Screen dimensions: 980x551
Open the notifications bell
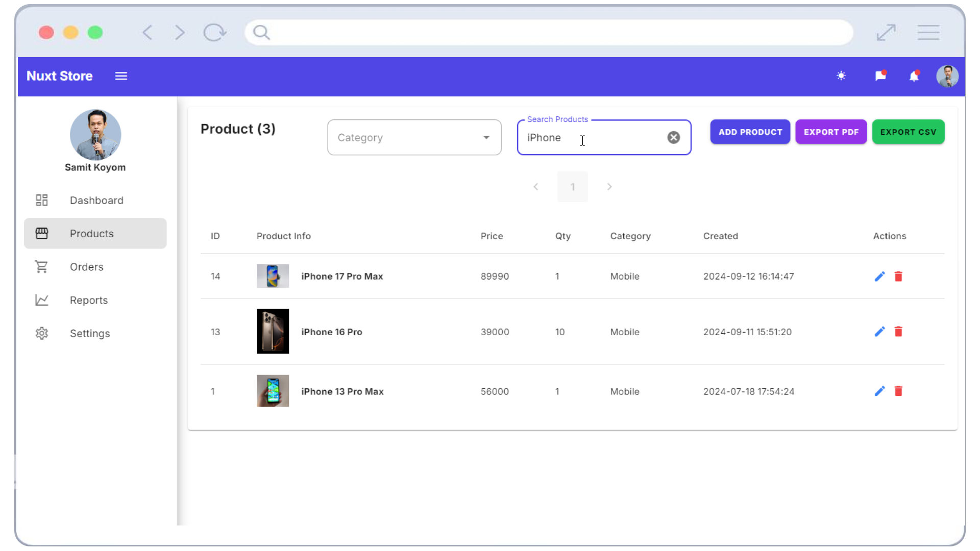914,76
